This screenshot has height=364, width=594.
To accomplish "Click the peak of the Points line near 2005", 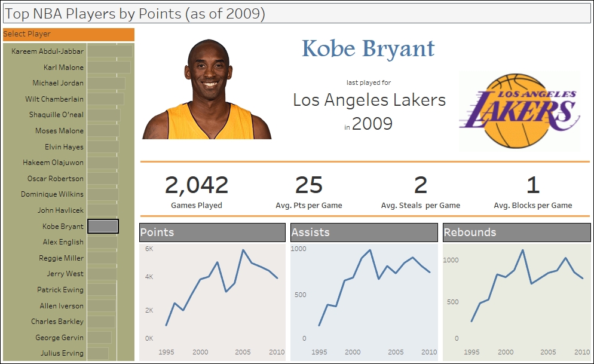I will (x=243, y=250).
